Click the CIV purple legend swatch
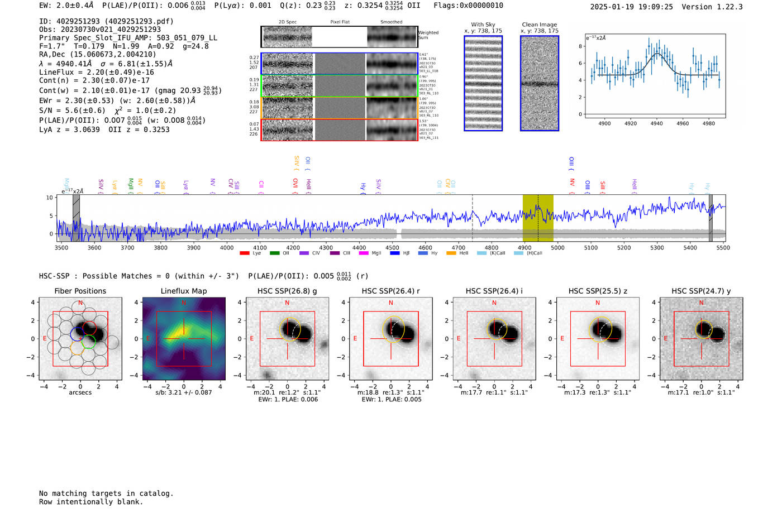The image size is (782, 532). [304, 253]
